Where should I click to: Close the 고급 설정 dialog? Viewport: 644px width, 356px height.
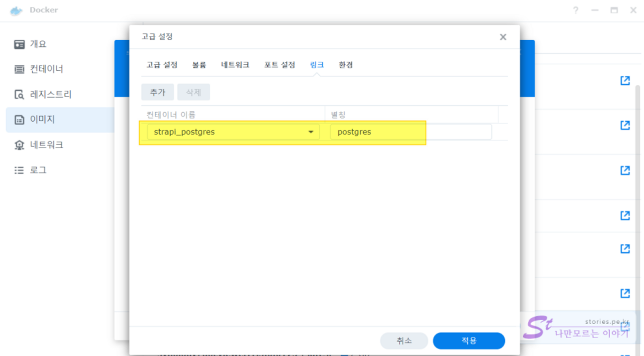click(x=503, y=37)
